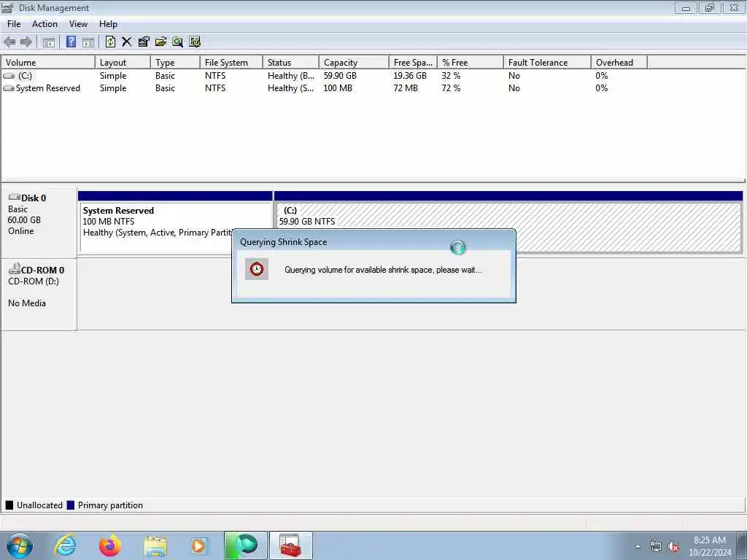Image resolution: width=747 pixels, height=560 pixels.
Task: Sort by the Capacity column header
Action: point(354,63)
